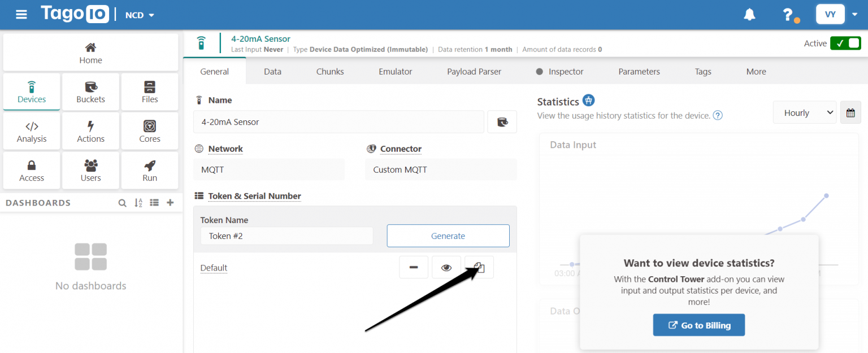
Task: Sort dashboards alphabetically with A-Z icon
Action: [138, 203]
